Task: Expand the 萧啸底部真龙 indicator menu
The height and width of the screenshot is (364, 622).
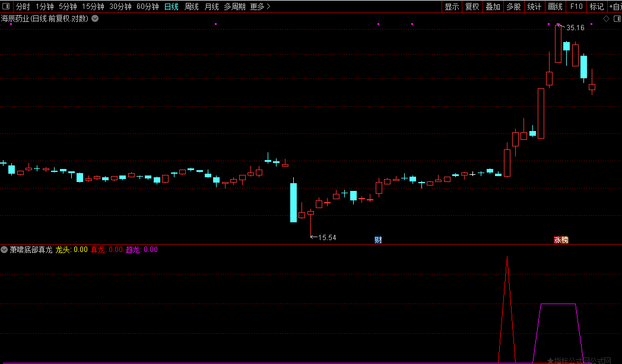Action: pyautogui.click(x=4, y=250)
